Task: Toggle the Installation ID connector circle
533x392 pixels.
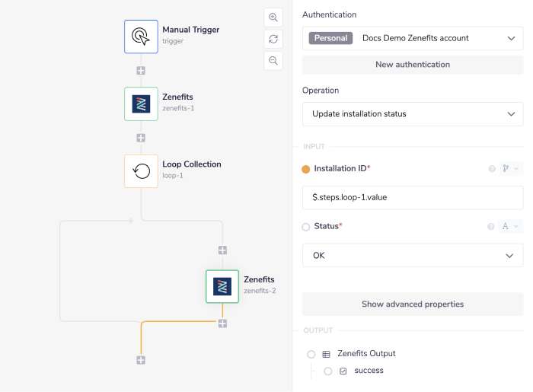Action: click(x=306, y=169)
